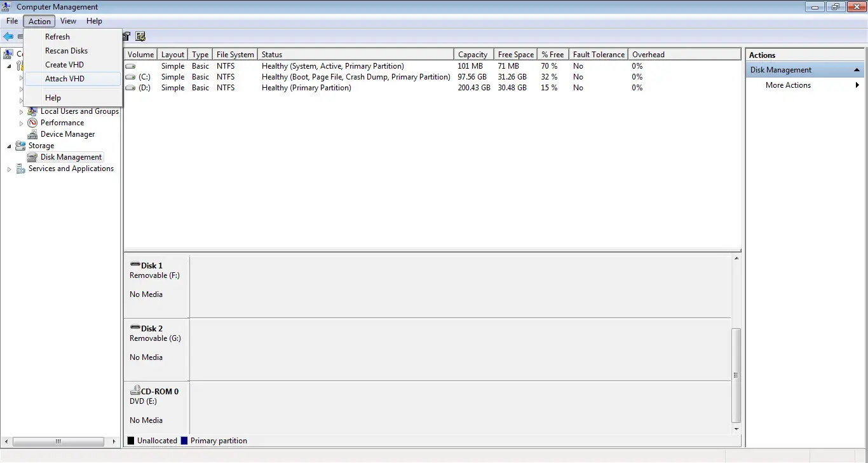The width and height of the screenshot is (868, 463).
Task: Select the C: volume drive icon
Action: [130, 77]
